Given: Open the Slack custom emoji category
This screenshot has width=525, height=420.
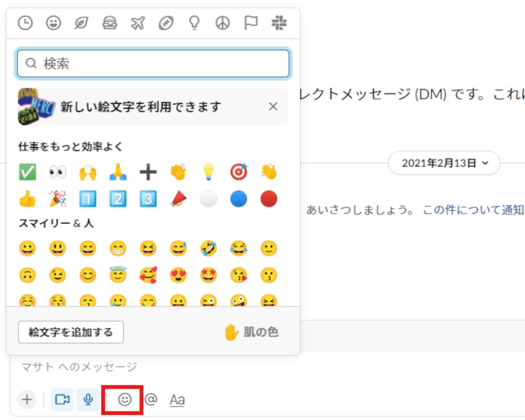Looking at the screenshot, I should pyautogui.click(x=279, y=23).
